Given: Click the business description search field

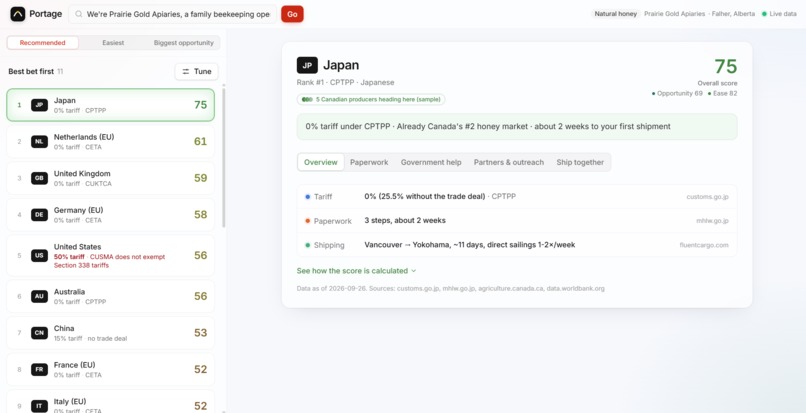Looking at the screenshot, I should click(x=173, y=14).
